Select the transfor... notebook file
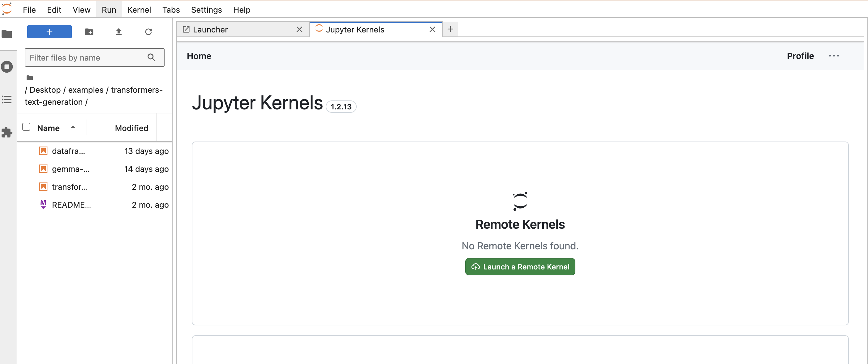 click(x=95, y=187)
